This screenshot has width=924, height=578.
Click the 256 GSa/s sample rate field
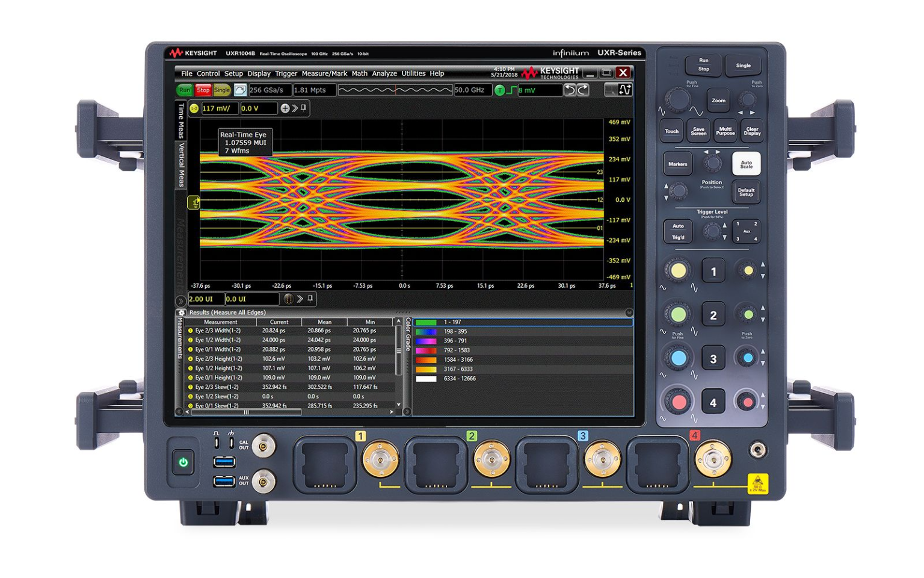point(269,90)
